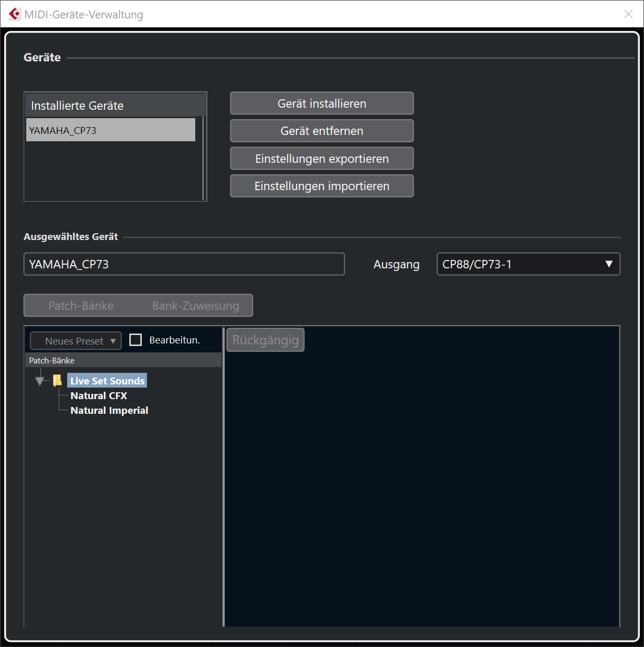Click the Patch-Bänke column header

pyautogui.click(x=123, y=360)
